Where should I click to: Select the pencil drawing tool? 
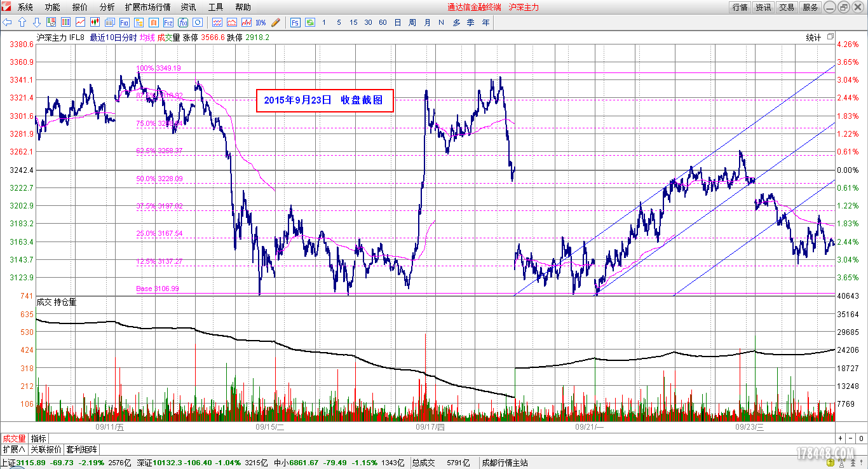coord(275,22)
